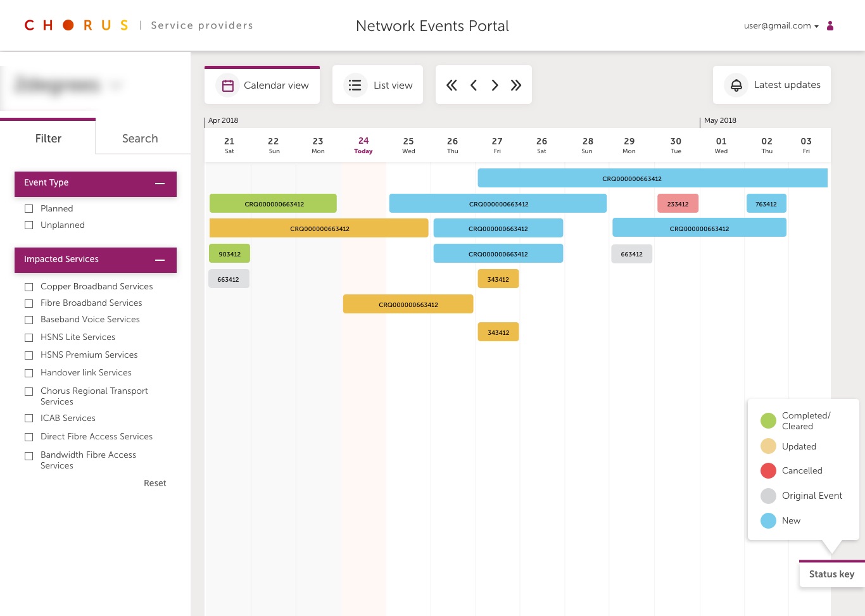
Task: Tick Bandwidth Fibre Access Services checkbox
Action: click(x=28, y=456)
